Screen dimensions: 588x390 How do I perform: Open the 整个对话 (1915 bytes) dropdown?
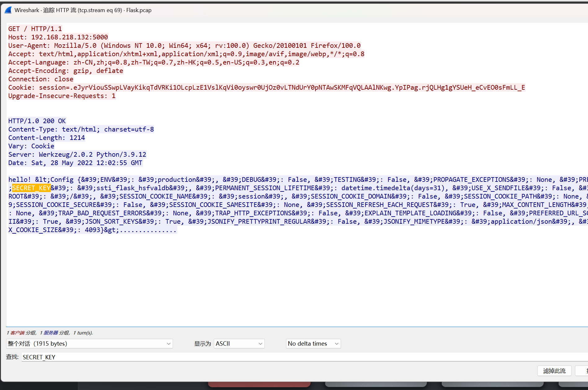click(89, 343)
